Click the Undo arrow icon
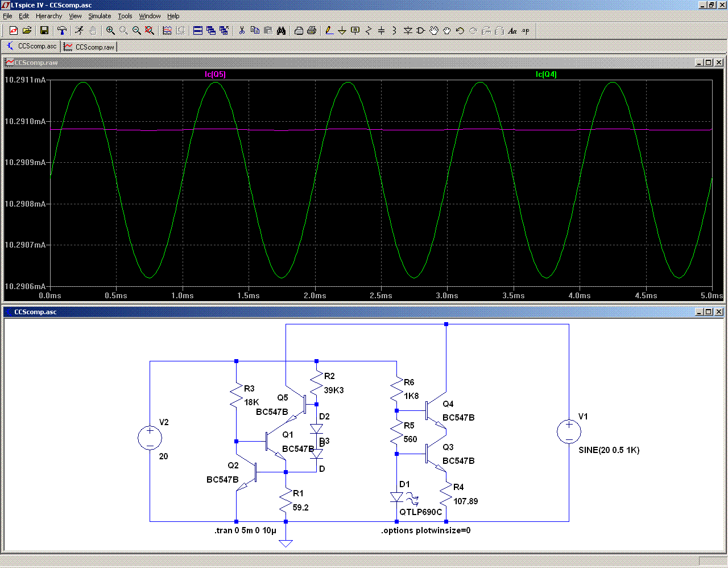This screenshot has width=728, height=568. [x=460, y=31]
